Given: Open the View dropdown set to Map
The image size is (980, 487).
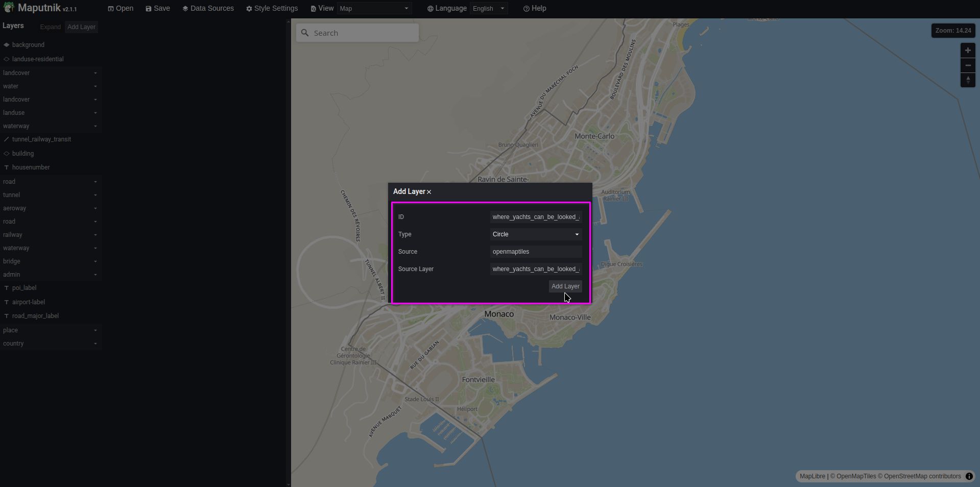Looking at the screenshot, I should tap(374, 9).
